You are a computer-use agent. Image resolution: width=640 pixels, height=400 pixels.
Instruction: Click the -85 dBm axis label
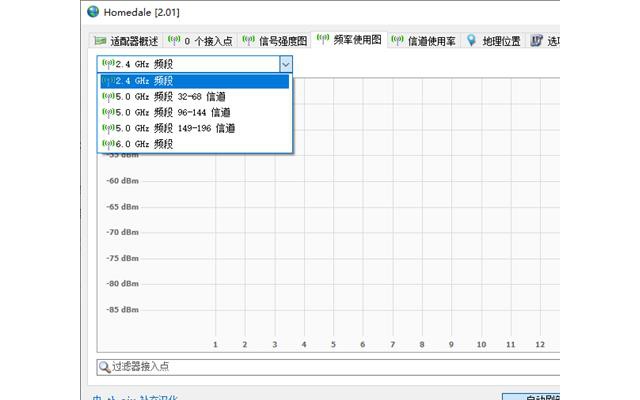122,310
